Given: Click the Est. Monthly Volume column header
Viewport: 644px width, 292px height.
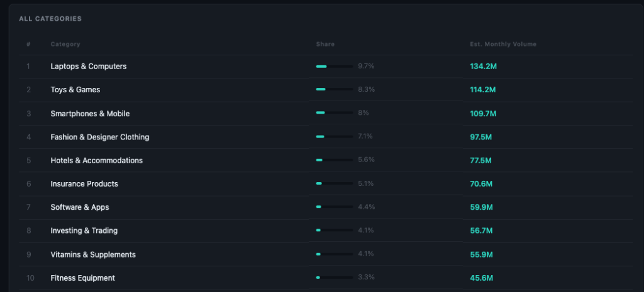Looking at the screenshot, I should click(502, 44).
